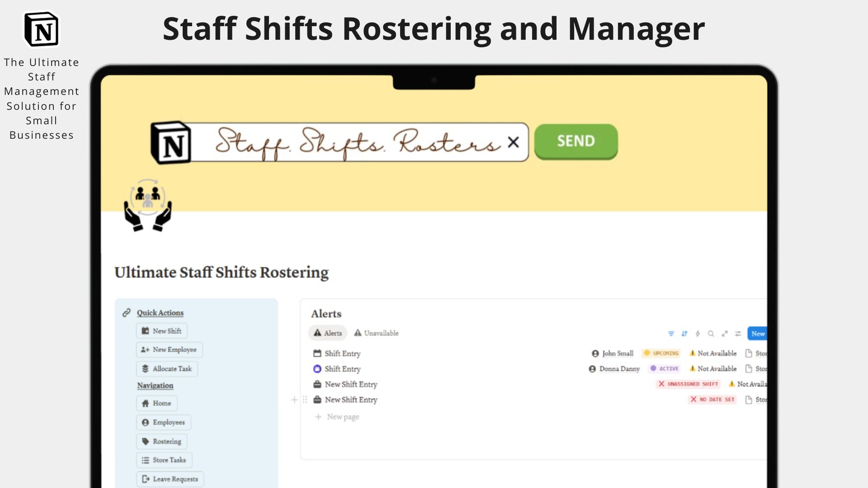Switch to the Alerts view tab
Screen dimensions: 868x488
point(328,333)
